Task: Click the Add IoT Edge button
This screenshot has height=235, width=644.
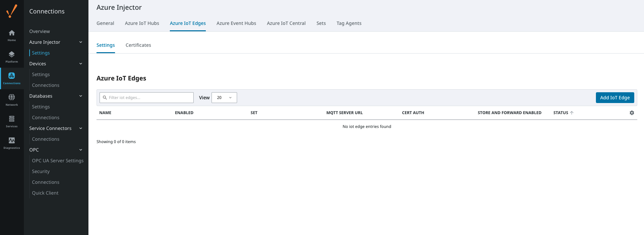Action: pos(615,98)
